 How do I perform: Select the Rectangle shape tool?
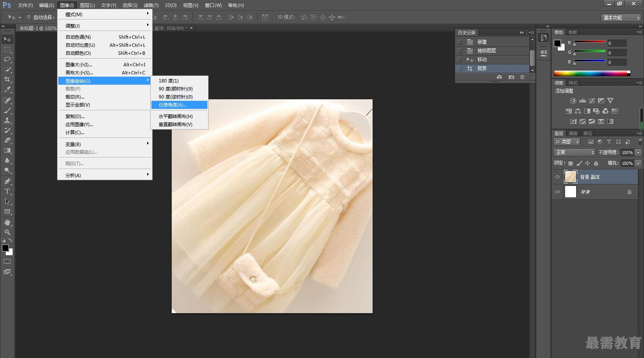pyautogui.click(x=7, y=211)
